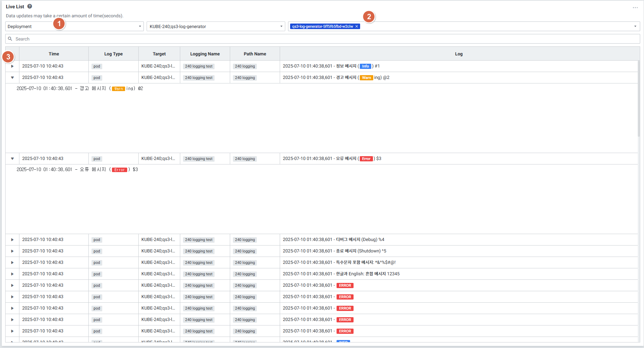Open the pod selection dropdown arrow
Image resolution: width=644 pixels, height=348 pixels.
pyautogui.click(x=635, y=26)
